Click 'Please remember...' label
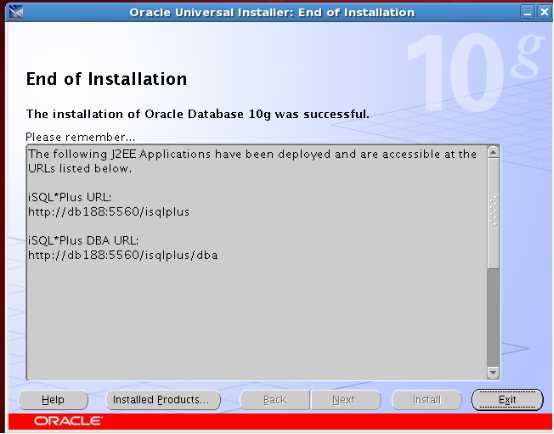Viewport: 554px width, 434px height. pos(80,137)
